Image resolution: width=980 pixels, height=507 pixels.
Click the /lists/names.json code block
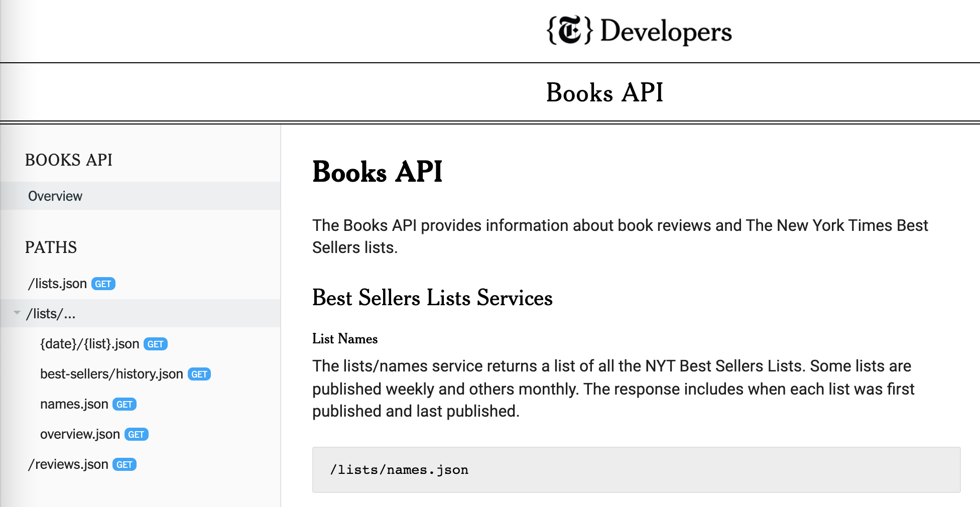click(636, 470)
